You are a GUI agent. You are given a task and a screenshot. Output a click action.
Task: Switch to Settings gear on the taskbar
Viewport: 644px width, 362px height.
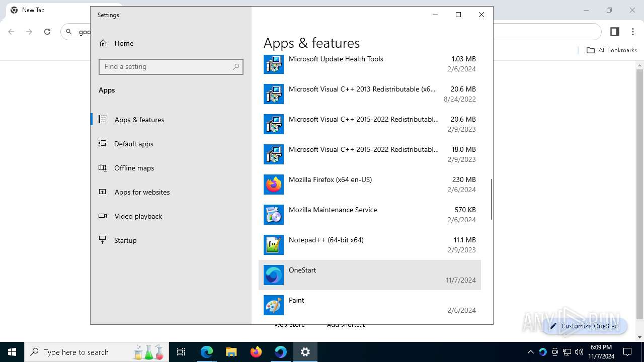[305, 352]
